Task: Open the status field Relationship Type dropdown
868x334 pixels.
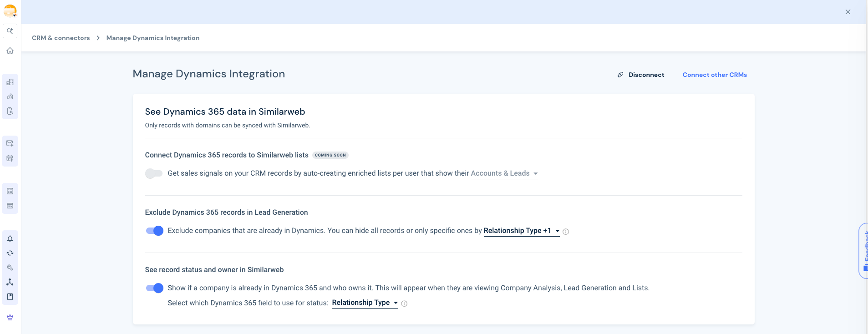Action: 365,303
